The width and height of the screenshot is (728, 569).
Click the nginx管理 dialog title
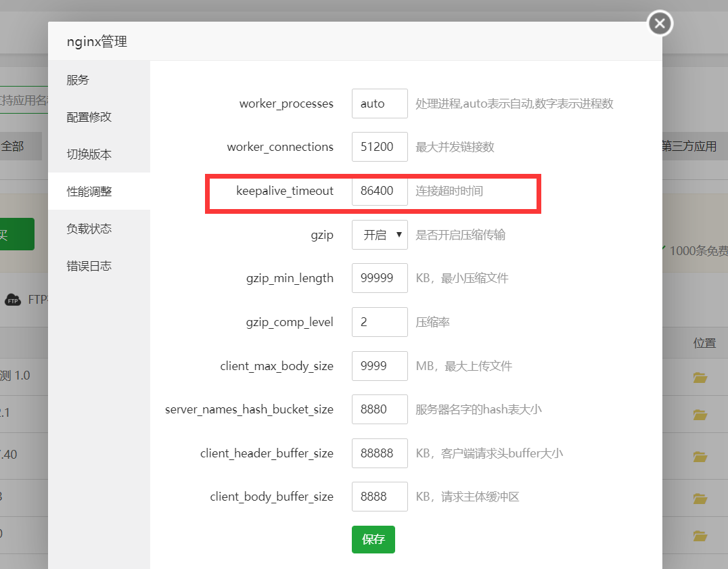[97, 42]
